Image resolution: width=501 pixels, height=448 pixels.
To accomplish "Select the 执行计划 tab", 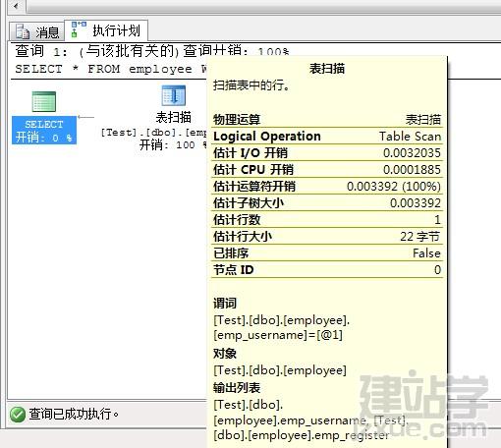I will (106, 30).
